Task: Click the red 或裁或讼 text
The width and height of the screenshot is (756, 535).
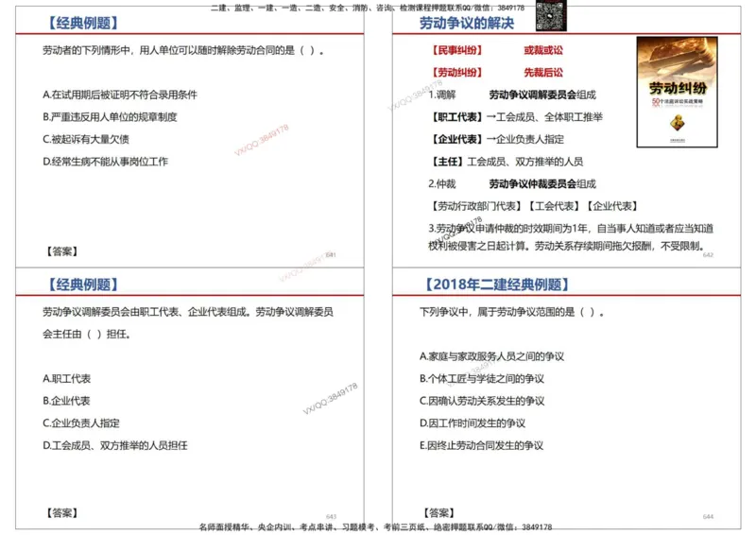Action: [543, 50]
